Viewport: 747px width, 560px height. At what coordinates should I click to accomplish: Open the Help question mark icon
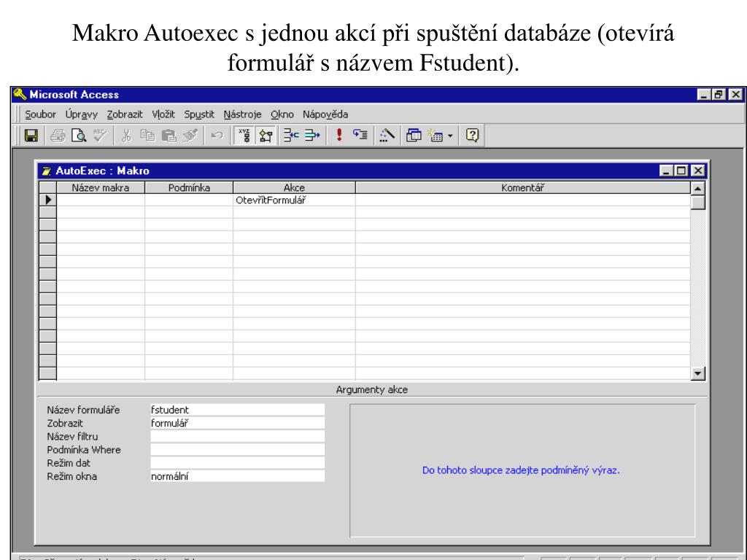point(472,136)
